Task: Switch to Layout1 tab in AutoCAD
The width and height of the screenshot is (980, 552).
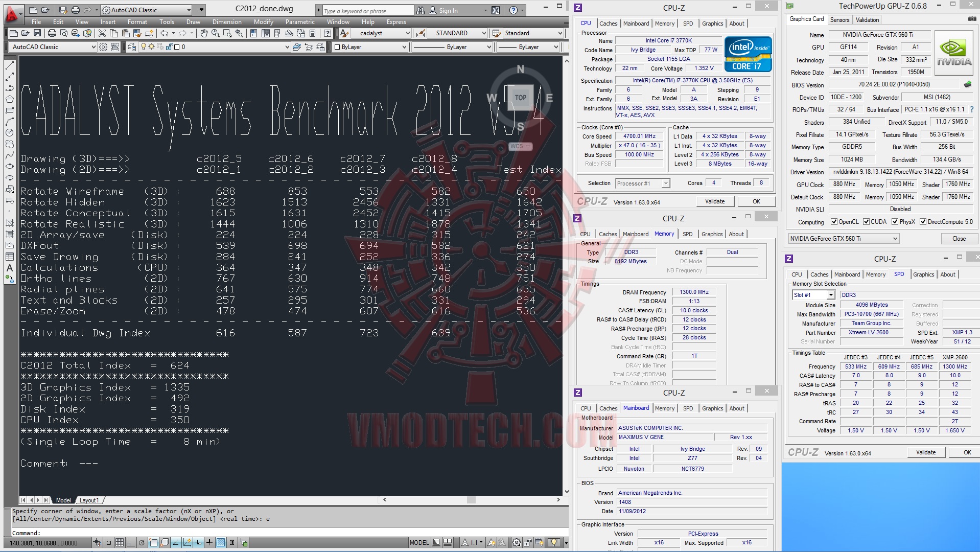Action: coord(89,500)
